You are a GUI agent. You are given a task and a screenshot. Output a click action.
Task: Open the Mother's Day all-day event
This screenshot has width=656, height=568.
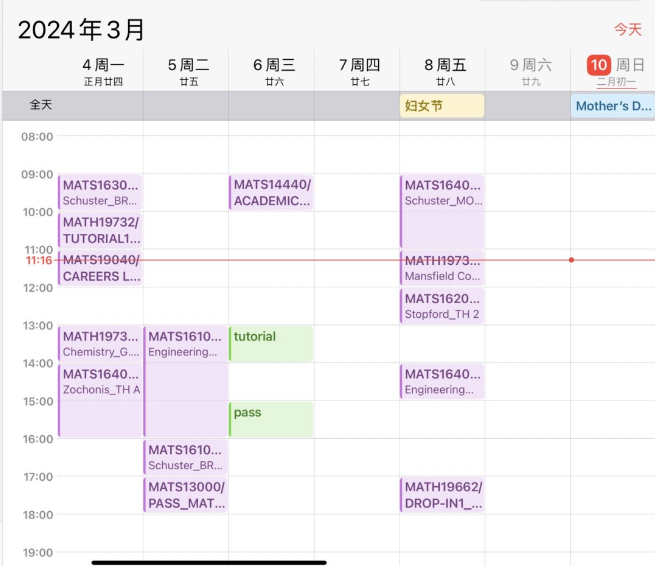point(612,105)
